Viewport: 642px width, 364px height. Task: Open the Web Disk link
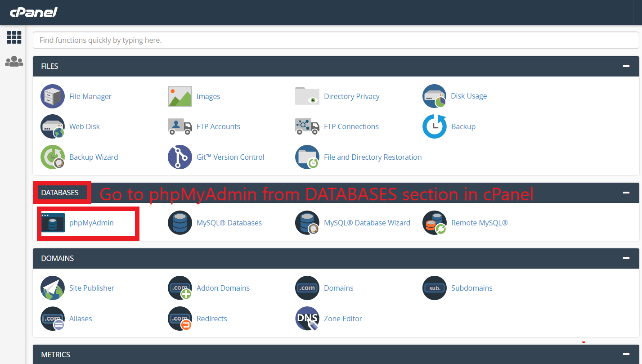click(85, 126)
